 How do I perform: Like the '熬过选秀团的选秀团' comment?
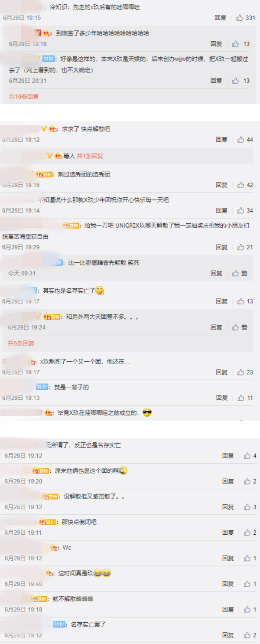245,185
